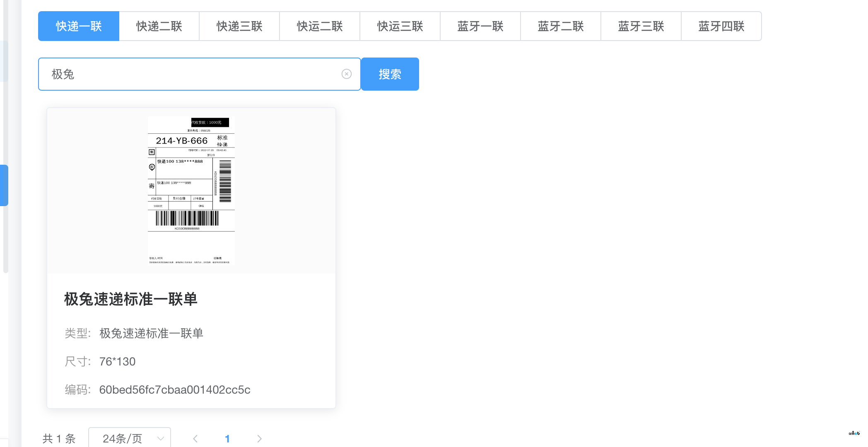Focus the search field containing 极兔

click(200, 74)
